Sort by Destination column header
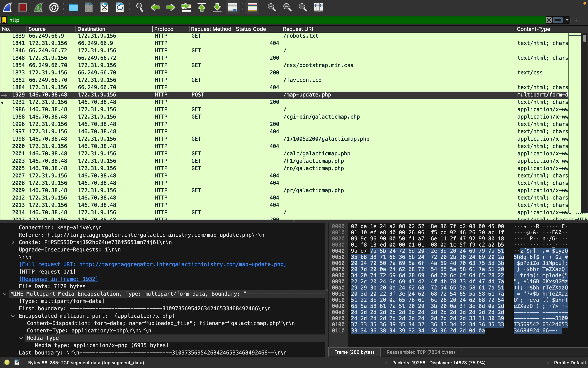588x368 pixels. 114,29
